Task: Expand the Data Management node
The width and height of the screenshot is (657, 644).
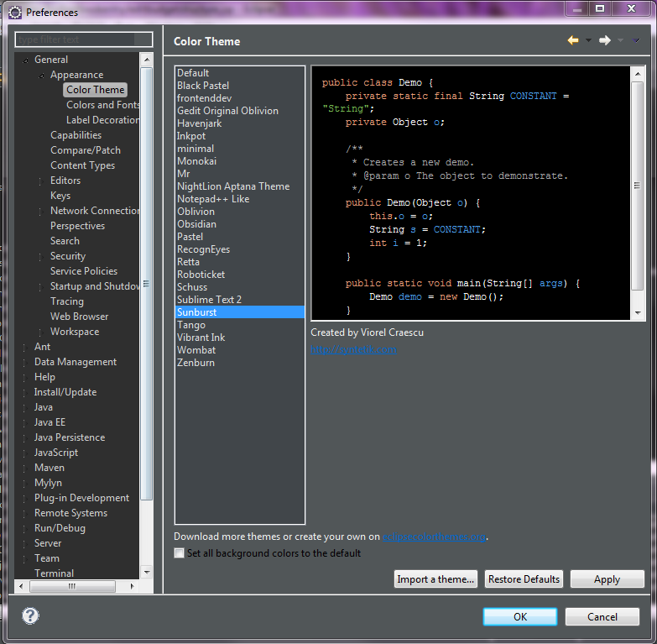Action: point(24,362)
